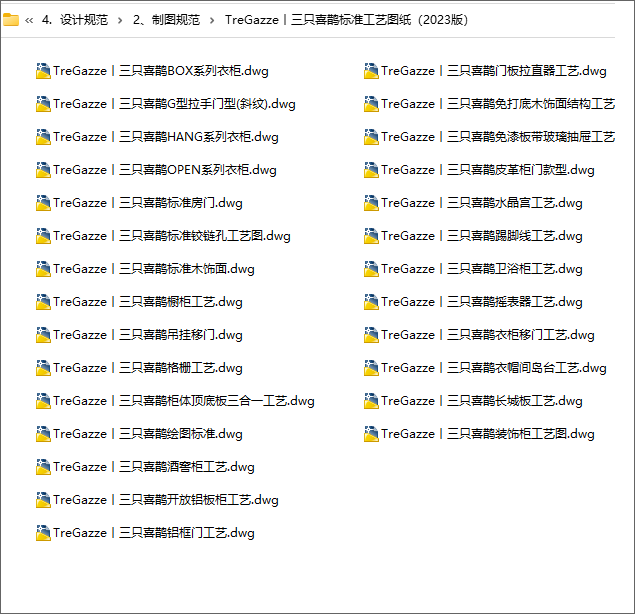Screen dimensions: 635x614
Task: Expand the chevron after 2、制图规范
Action: click(212, 20)
